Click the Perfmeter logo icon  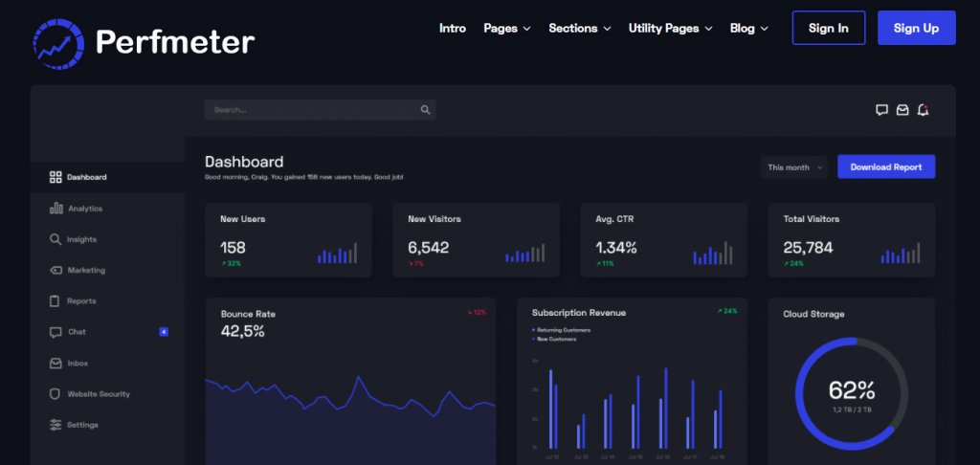point(57,41)
